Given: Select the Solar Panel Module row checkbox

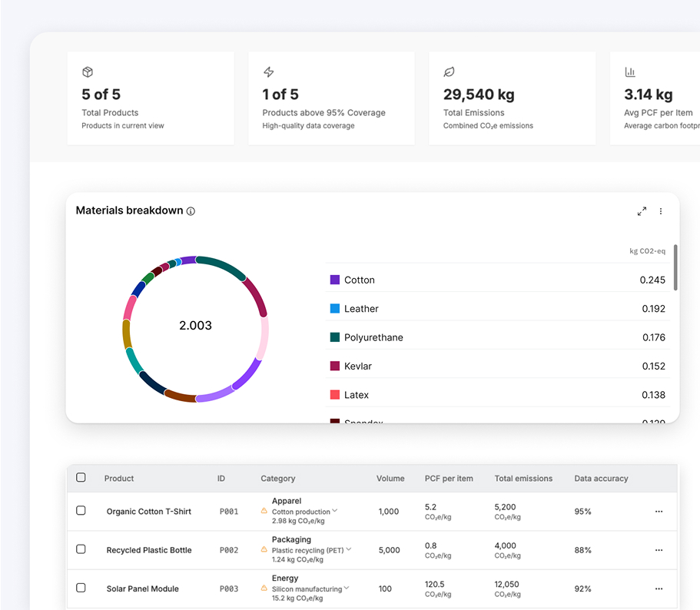Looking at the screenshot, I should (81, 588).
